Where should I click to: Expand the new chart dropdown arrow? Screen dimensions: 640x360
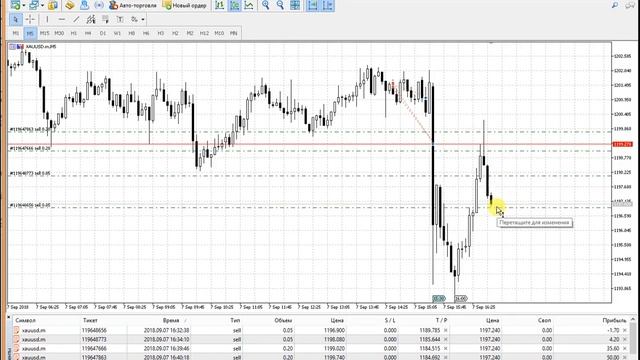point(24,5)
